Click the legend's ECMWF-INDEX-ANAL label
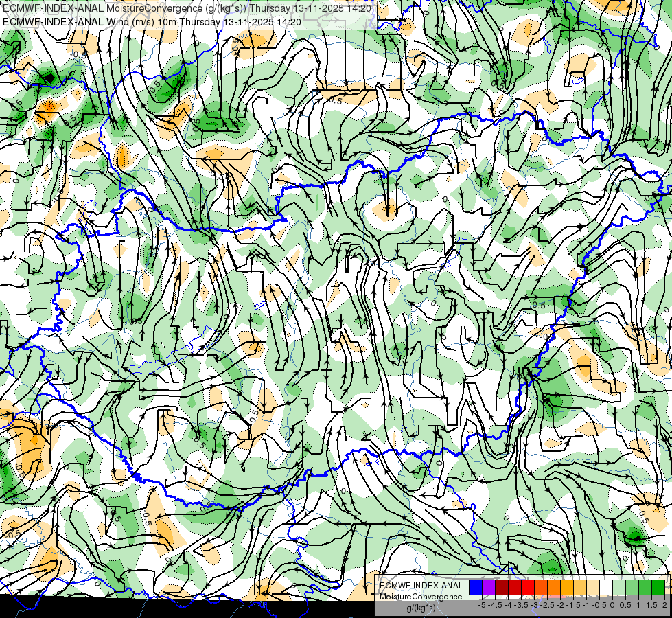 (421, 586)
